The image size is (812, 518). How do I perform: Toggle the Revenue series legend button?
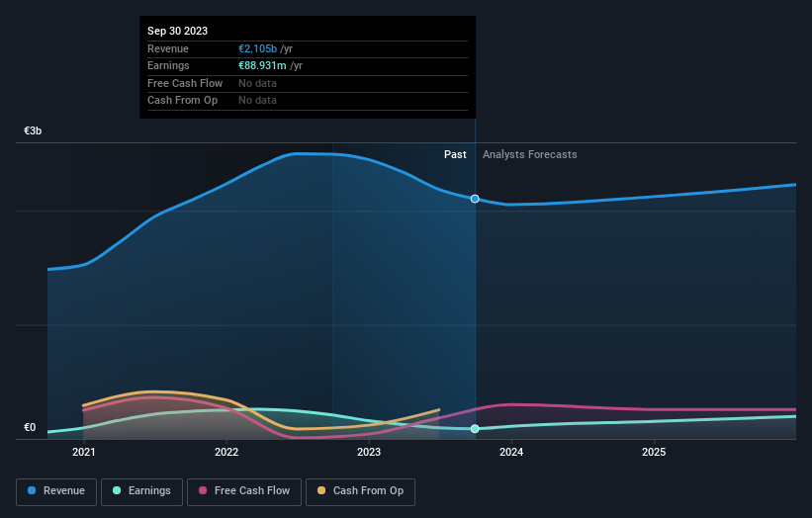[x=56, y=491]
